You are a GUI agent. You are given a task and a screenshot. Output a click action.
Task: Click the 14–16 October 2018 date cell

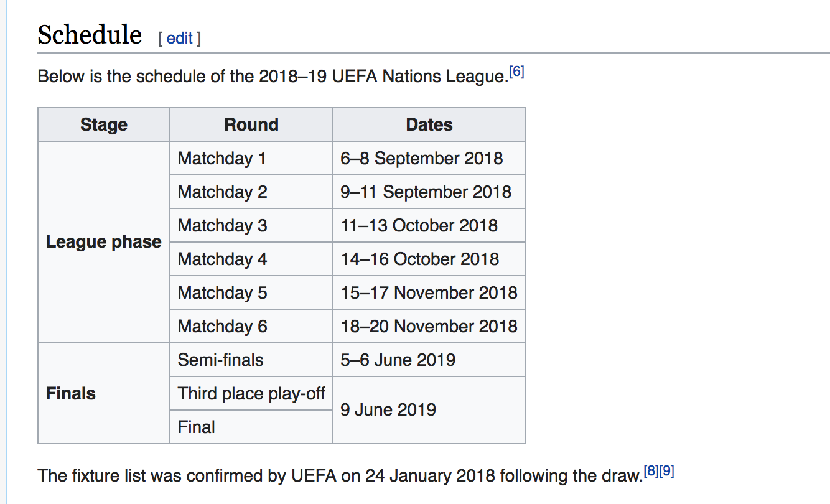pyautogui.click(x=420, y=259)
